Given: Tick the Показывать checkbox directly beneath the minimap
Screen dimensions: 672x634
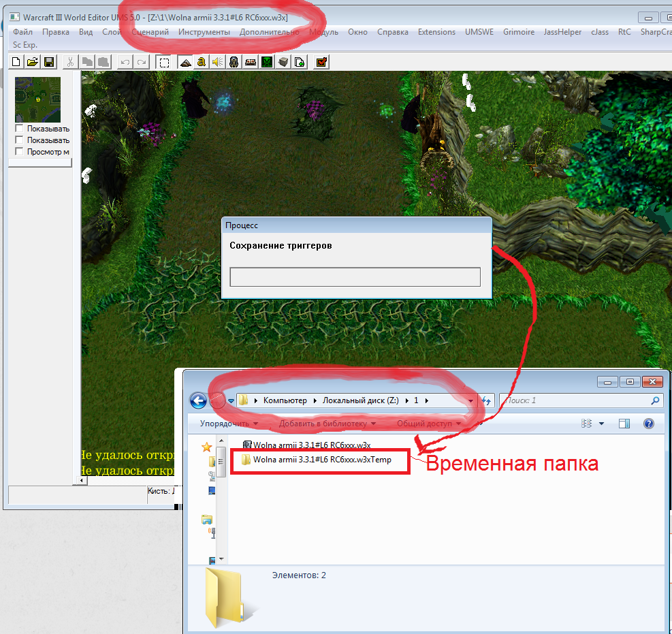Looking at the screenshot, I should click(19, 128).
